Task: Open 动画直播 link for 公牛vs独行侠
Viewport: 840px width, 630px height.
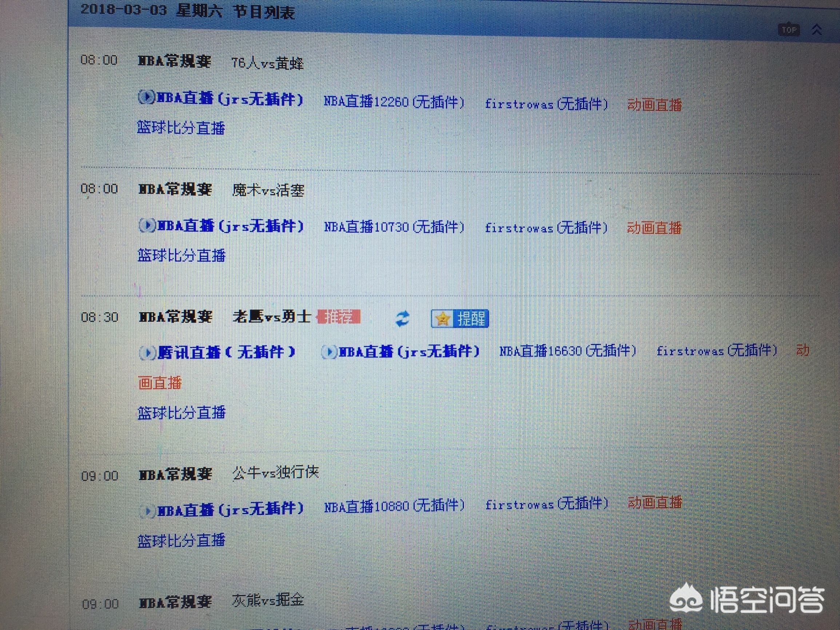Action: tap(655, 503)
